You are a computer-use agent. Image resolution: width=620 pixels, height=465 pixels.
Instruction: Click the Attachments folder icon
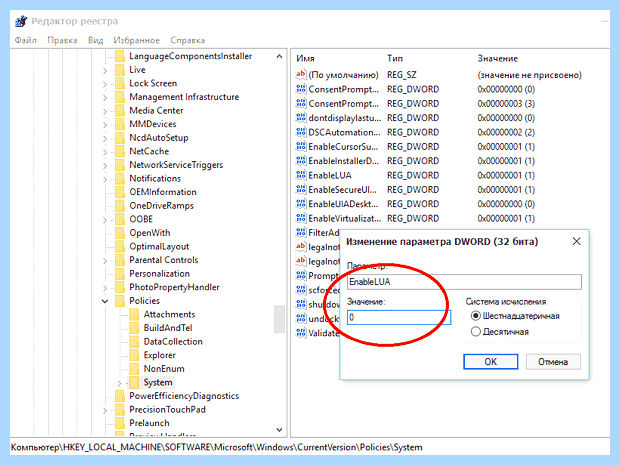(x=134, y=314)
